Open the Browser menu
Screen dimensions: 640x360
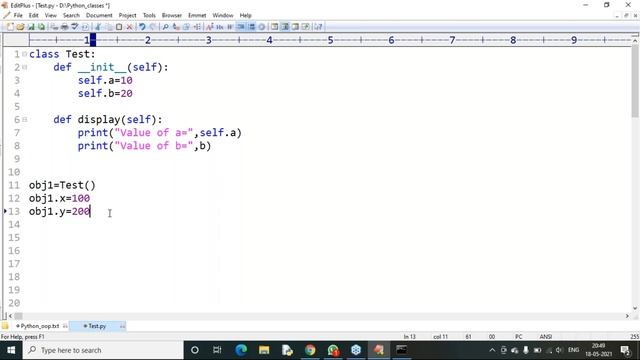171,15
